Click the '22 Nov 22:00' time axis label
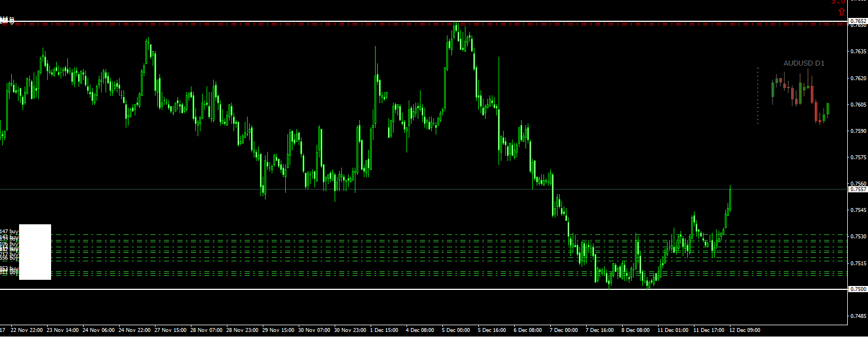The height and width of the screenshot is (337, 868). coord(28,330)
